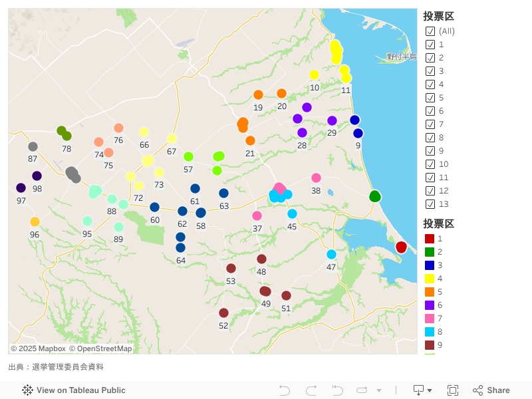Click mint map marker labeled 89

119,227
